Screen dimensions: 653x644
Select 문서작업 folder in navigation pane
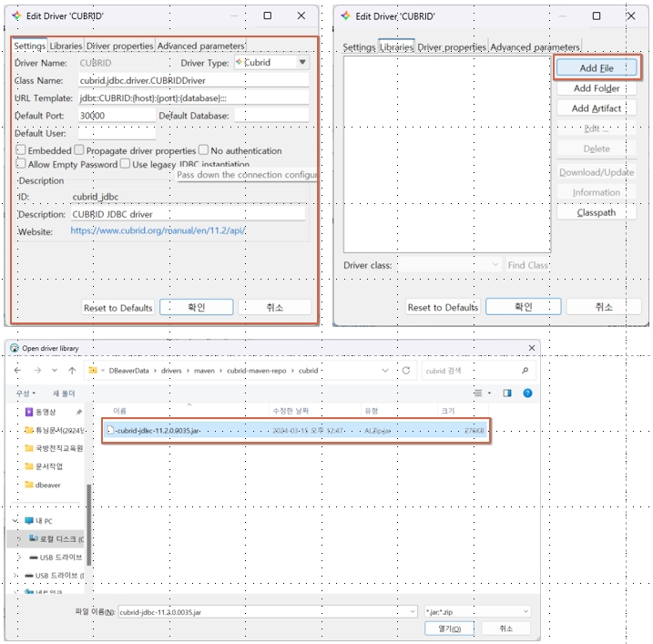44,465
